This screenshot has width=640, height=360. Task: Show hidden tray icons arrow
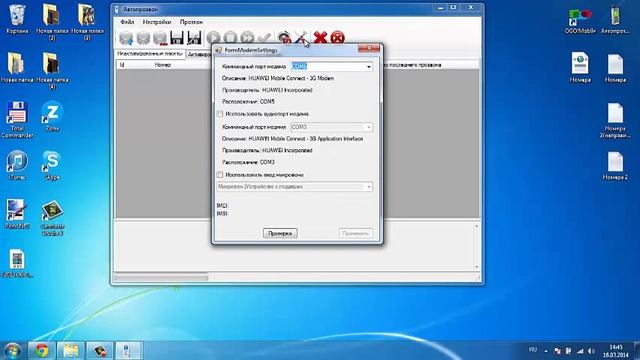pyautogui.click(x=546, y=351)
